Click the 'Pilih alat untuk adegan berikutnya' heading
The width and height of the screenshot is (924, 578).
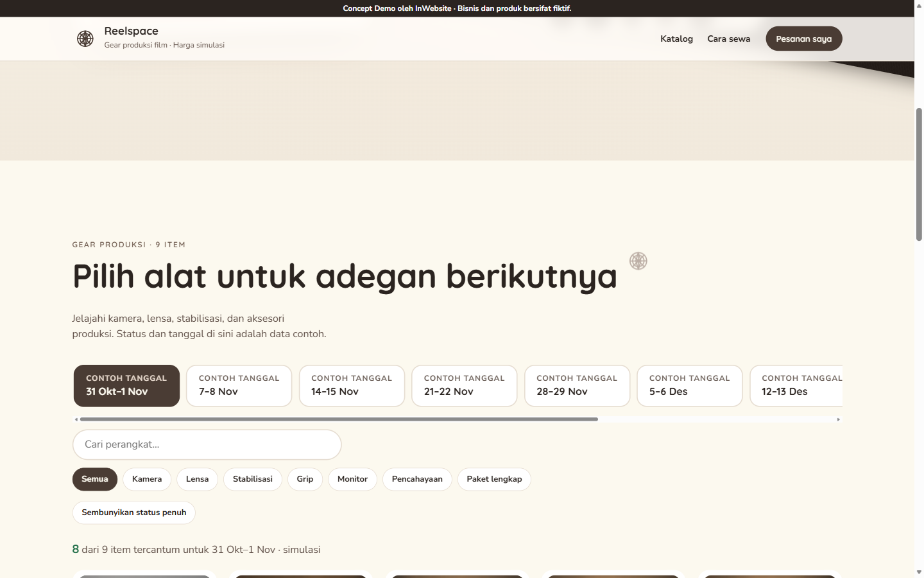coord(345,276)
